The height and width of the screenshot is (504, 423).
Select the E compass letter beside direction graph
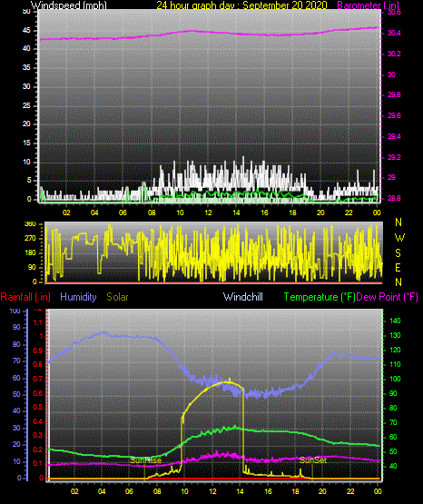(398, 267)
